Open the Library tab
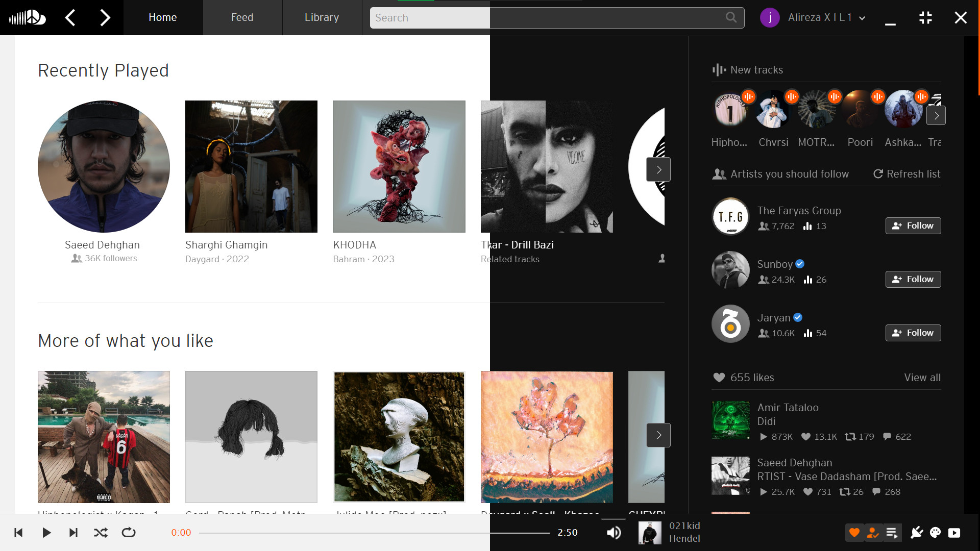 322,17
